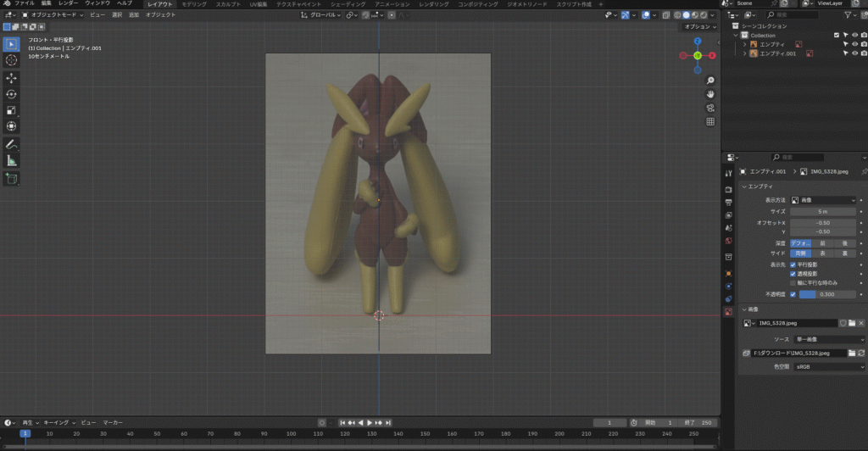This screenshot has width=868, height=451.
Task: Click the viewport zoom magnifier icon
Action: [710, 81]
